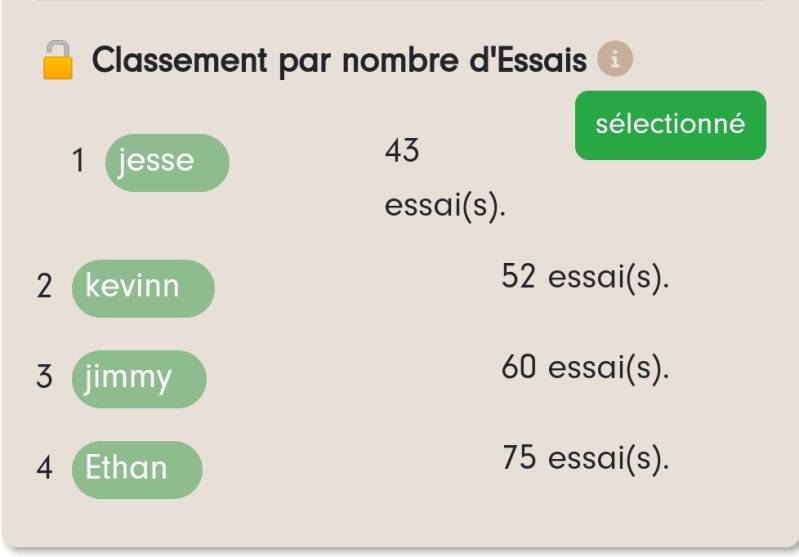Open the jimmy player badge
Viewport: 799px width, 557px height.
point(138,378)
